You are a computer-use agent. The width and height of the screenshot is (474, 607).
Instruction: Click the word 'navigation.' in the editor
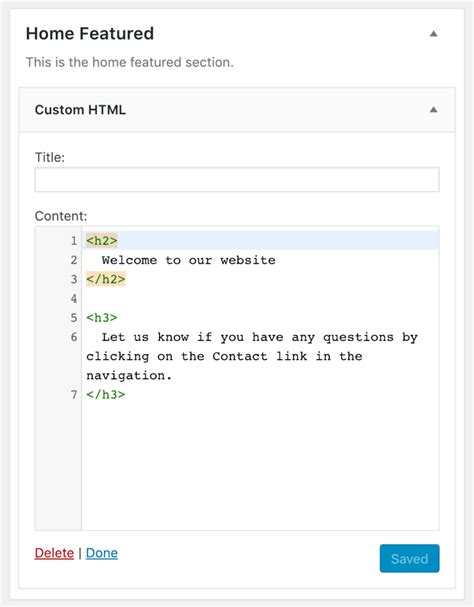[x=129, y=376]
